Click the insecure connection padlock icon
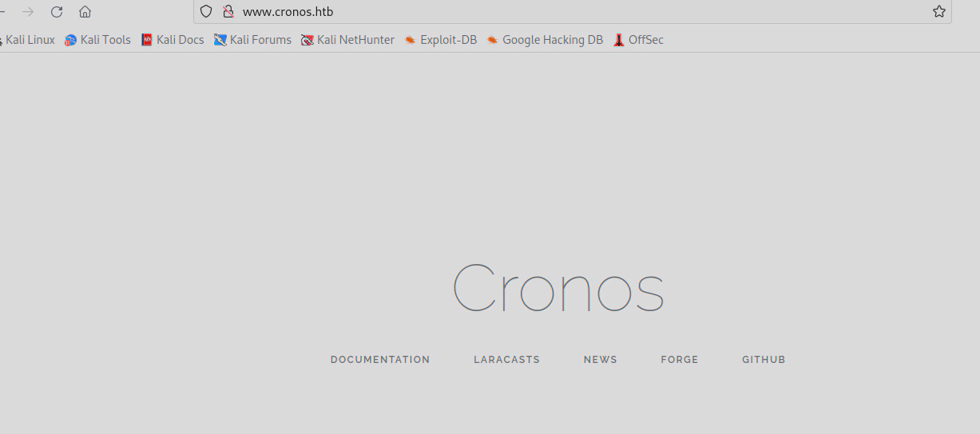The width and height of the screenshot is (980, 434). coord(228,12)
